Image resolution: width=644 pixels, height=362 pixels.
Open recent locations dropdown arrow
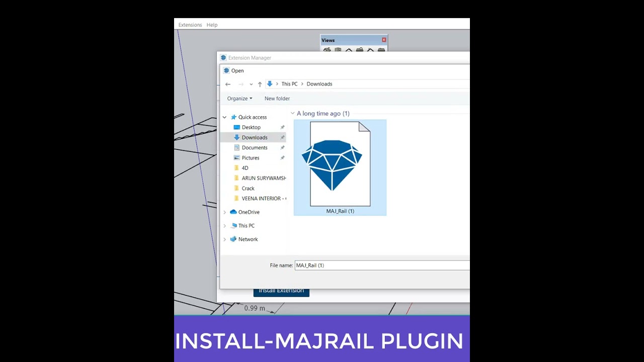(x=251, y=84)
